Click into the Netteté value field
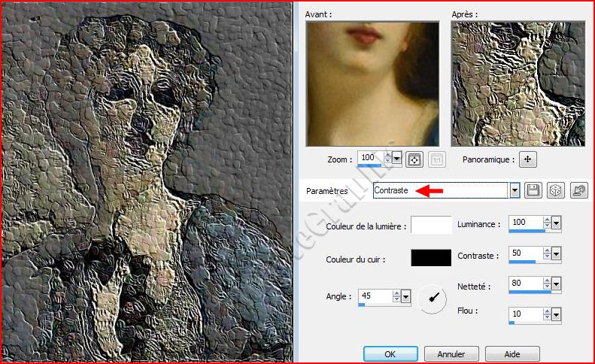Image resolution: width=595 pixels, height=364 pixels. (525, 284)
